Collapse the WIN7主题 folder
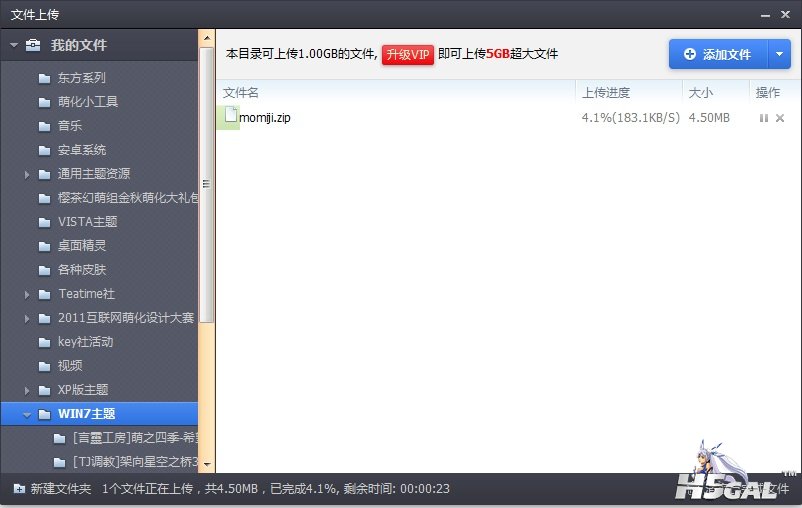The width and height of the screenshot is (802, 508). pos(27,414)
